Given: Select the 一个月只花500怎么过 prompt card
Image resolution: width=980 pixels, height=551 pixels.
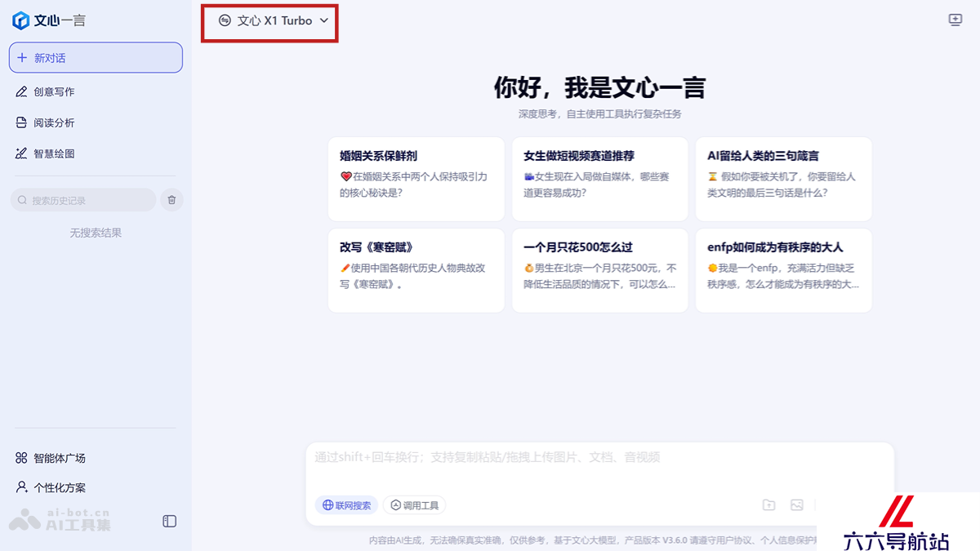Looking at the screenshot, I should point(600,270).
